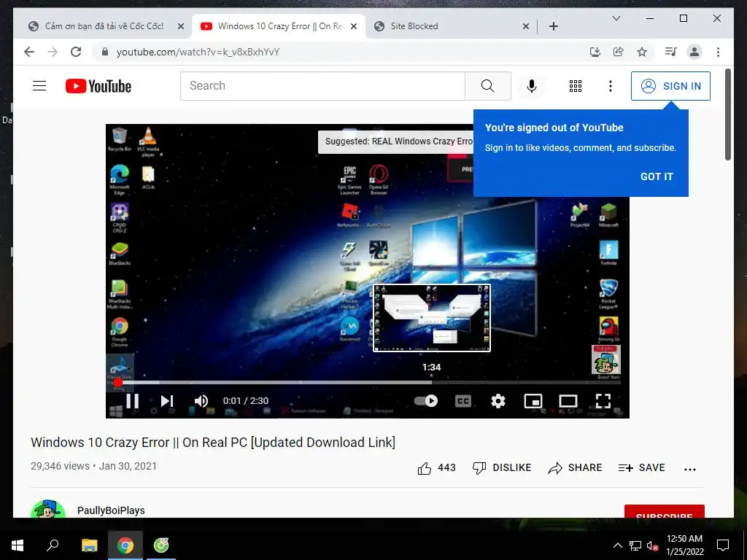747x560 pixels.
Task: Open YouTube settings three-dot menu
Action: [x=611, y=86]
